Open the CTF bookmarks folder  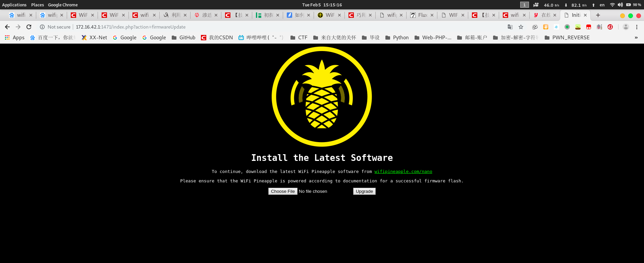[299, 38]
